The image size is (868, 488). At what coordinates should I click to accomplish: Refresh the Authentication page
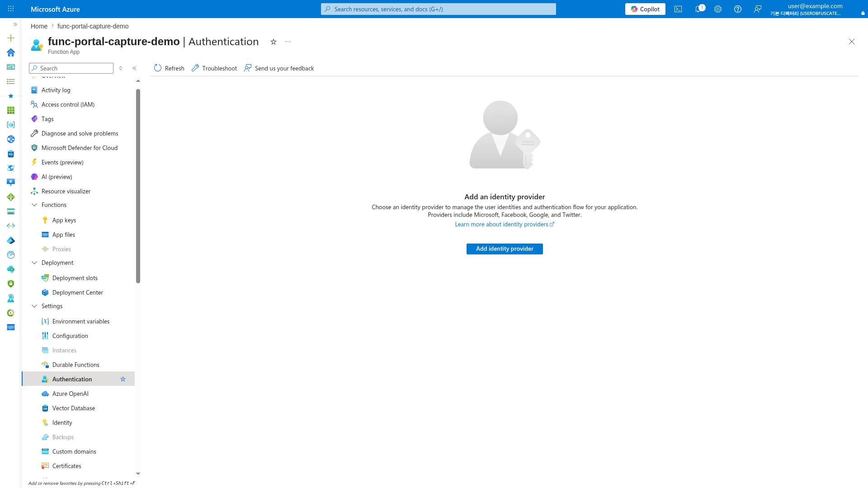(169, 68)
